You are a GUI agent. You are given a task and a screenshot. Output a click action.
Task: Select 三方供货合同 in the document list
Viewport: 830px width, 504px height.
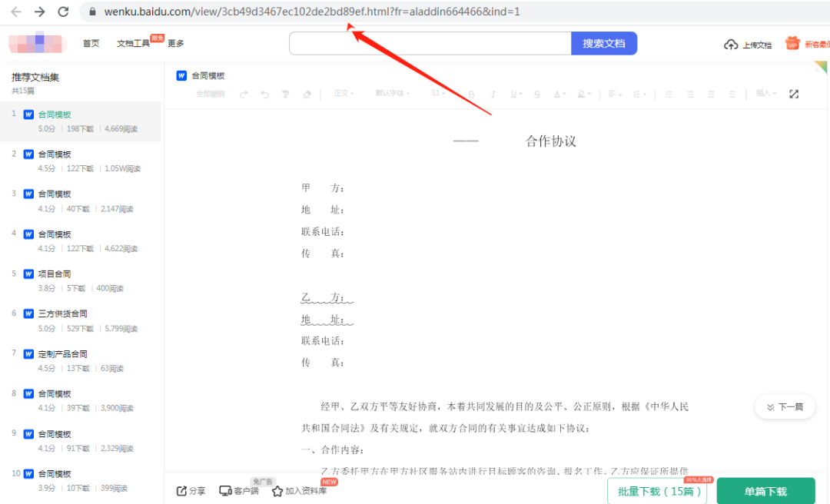(63, 313)
